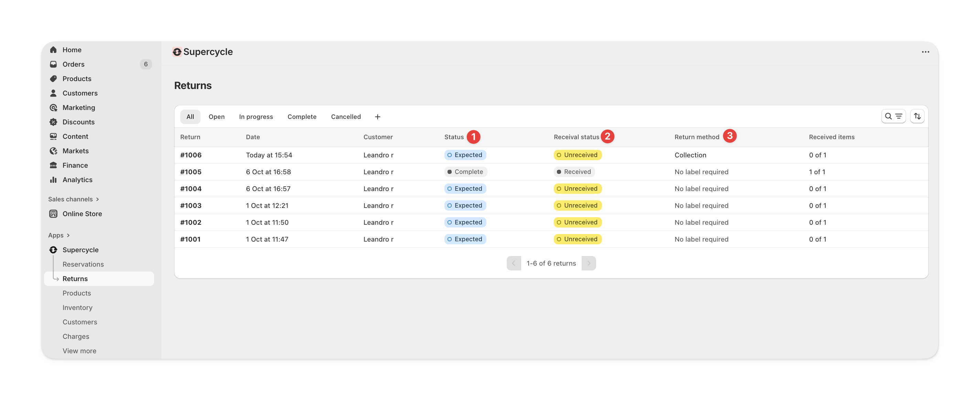Switch to the In progress tab

(x=256, y=117)
